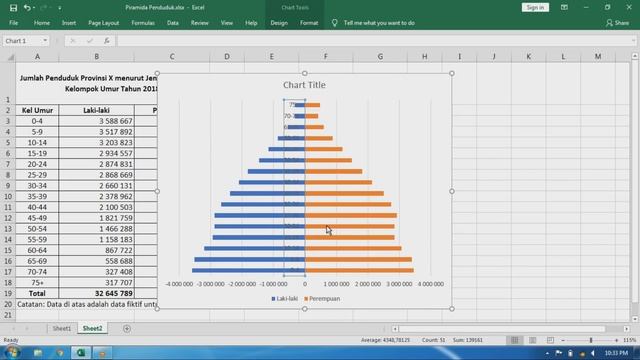
Task: Click the Chart Title text
Action: point(304,85)
